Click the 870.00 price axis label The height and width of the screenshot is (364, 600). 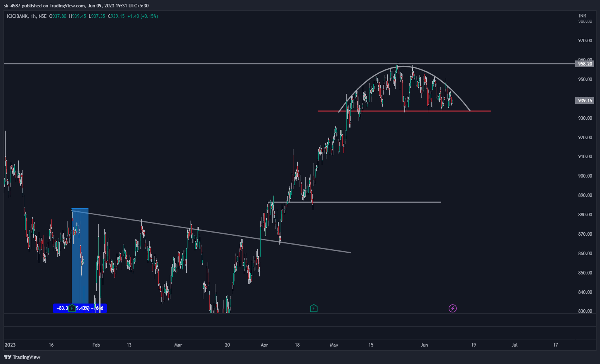(x=585, y=234)
